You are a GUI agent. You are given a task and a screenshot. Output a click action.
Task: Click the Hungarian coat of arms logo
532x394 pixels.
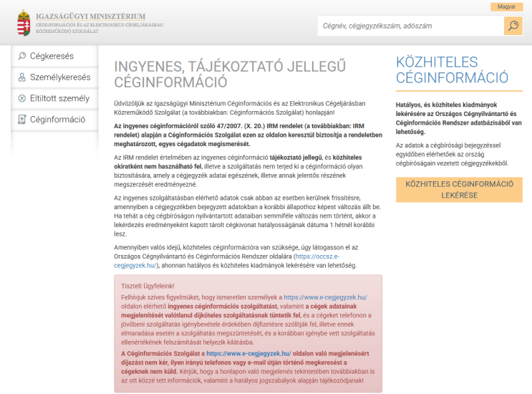tap(24, 23)
